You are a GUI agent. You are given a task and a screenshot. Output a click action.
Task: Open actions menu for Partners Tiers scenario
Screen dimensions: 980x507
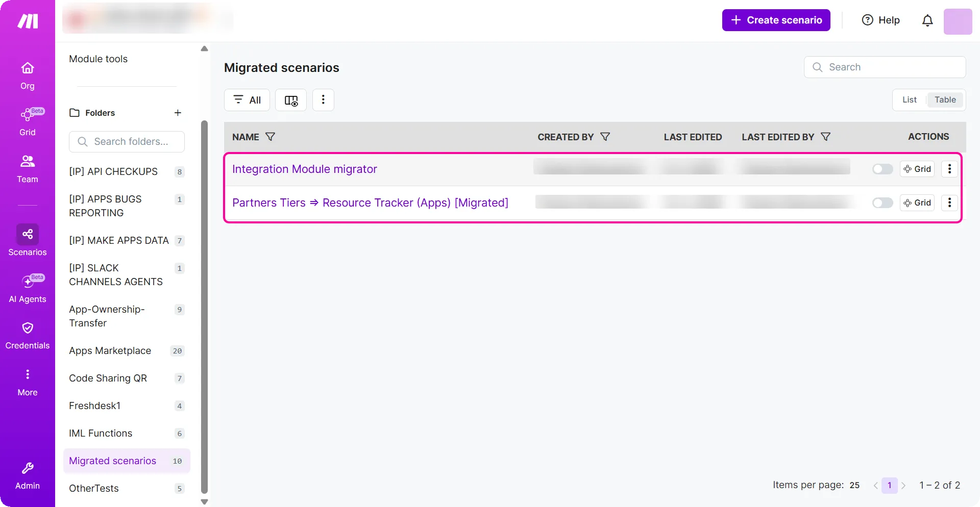coord(949,202)
